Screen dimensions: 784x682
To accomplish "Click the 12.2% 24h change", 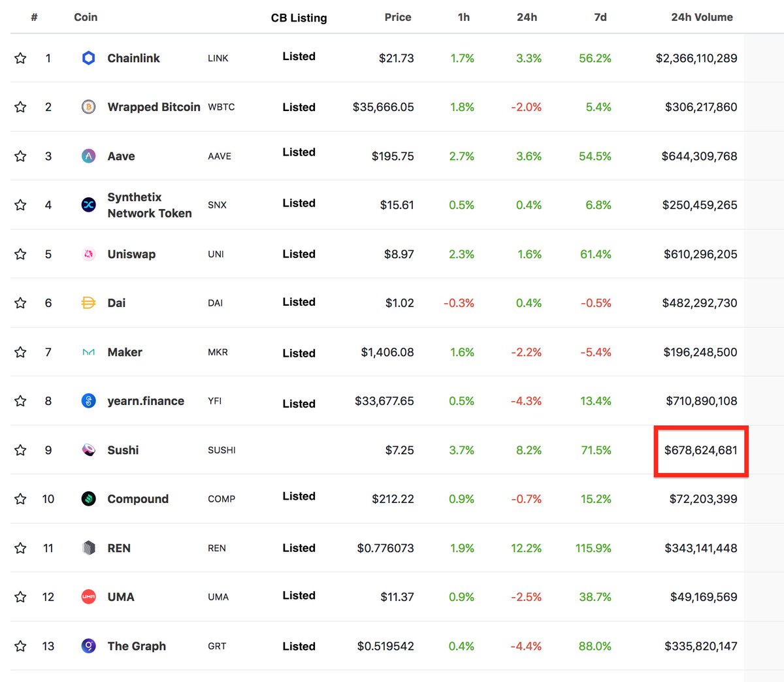I will 527,548.
